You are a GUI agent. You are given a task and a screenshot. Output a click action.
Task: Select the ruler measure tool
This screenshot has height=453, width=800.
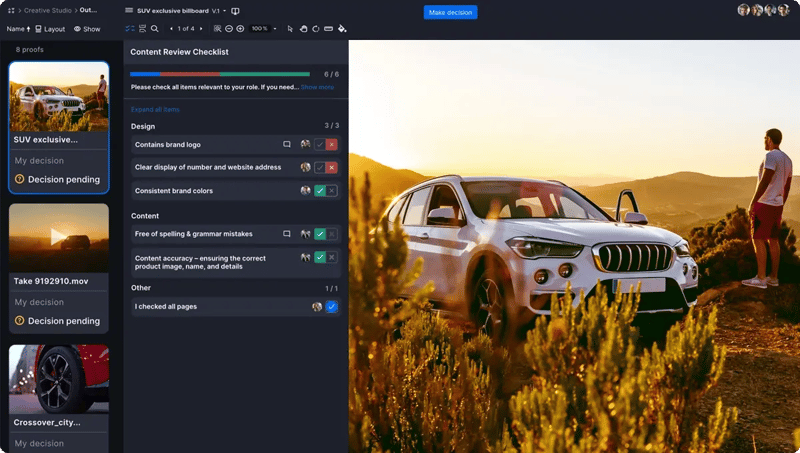click(329, 29)
